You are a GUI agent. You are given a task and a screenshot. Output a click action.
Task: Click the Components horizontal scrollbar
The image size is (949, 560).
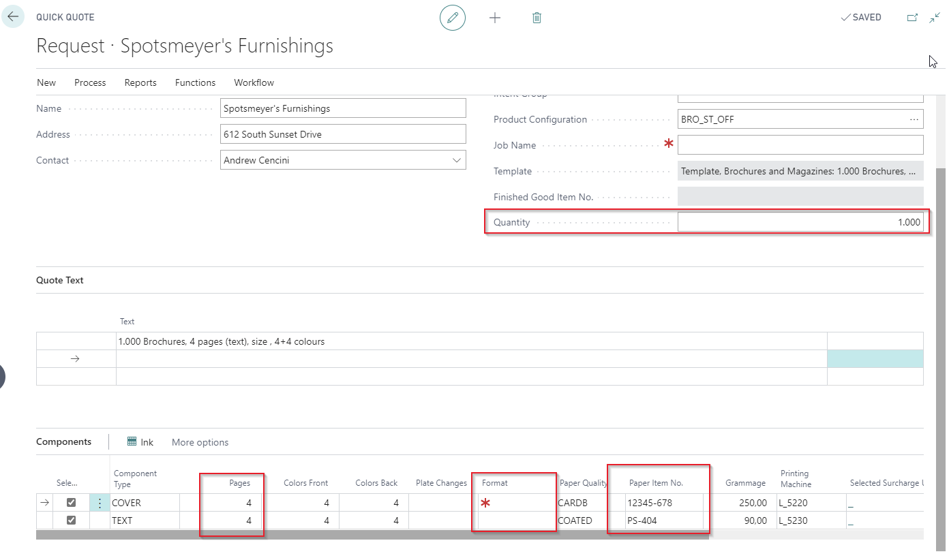coord(372,535)
